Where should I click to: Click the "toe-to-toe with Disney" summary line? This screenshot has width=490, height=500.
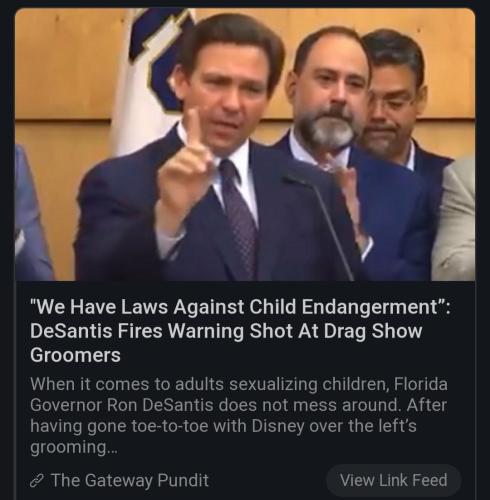coord(223,426)
